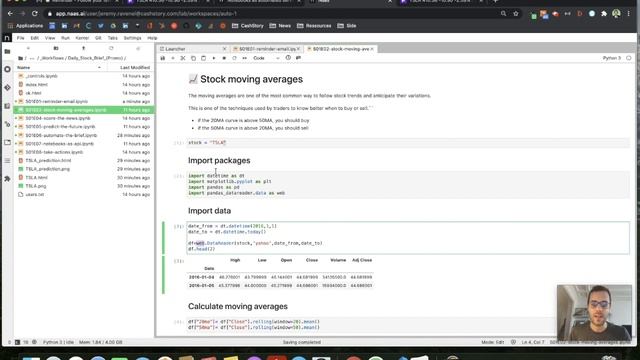Click the root folder icon in breadcrumb
The width and height of the screenshot is (640, 360).
[20, 58]
